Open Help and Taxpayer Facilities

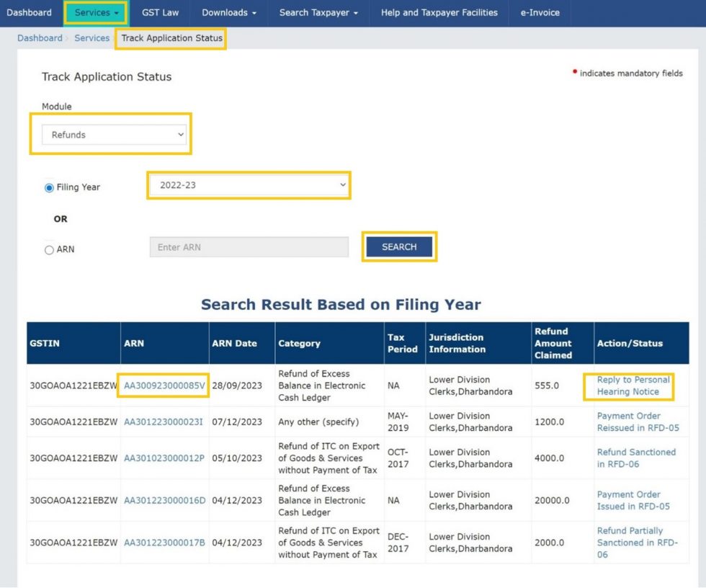[x=439, y=12]
